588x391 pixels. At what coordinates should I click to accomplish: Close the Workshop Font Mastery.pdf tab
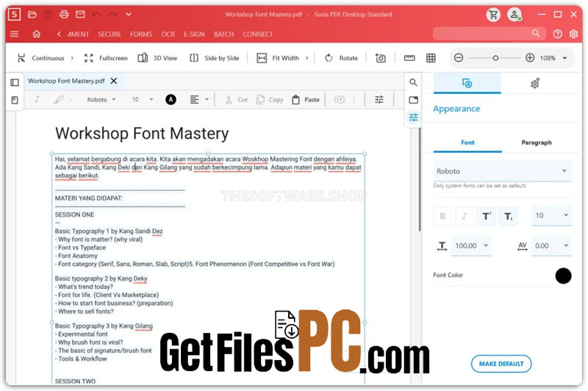click(114, 81)
